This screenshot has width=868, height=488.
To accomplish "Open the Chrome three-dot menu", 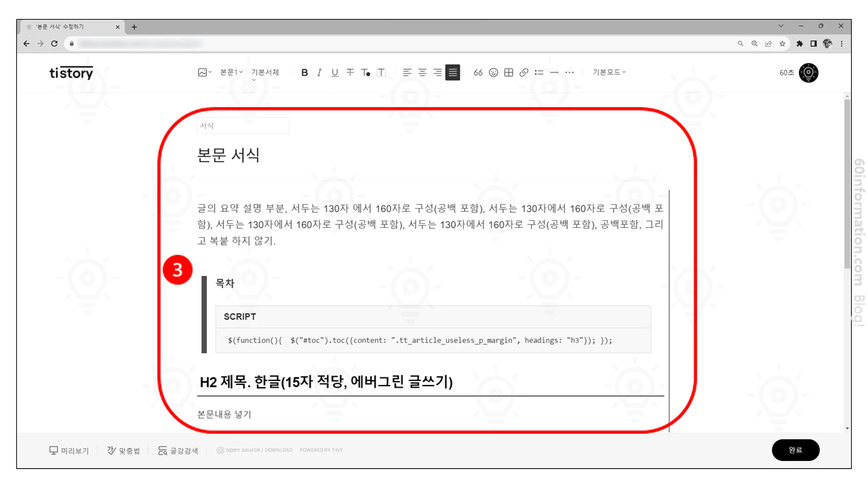I will click(842, 43).
